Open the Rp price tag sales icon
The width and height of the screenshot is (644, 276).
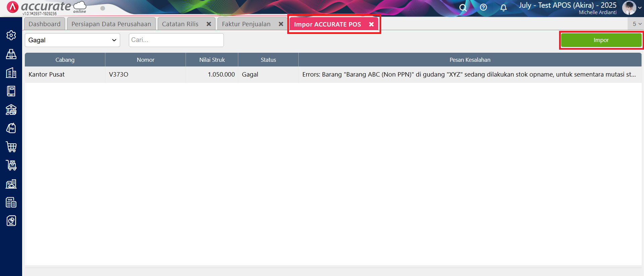(x=11, y=128)
